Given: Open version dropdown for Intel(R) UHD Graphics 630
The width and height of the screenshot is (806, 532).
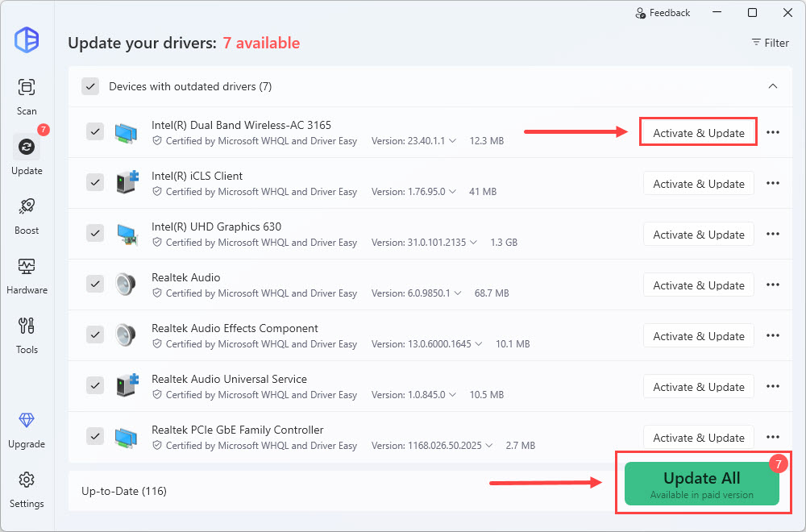Looking at the screenshot, I should pos(472,243).
